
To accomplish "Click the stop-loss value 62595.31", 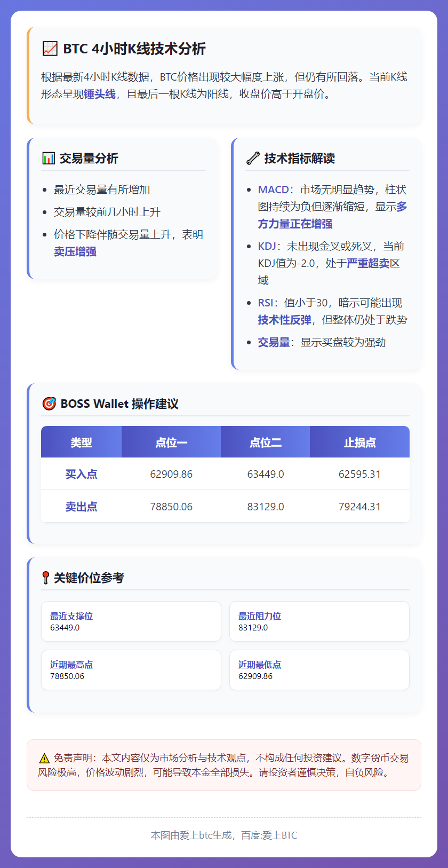I will [360, 474].
